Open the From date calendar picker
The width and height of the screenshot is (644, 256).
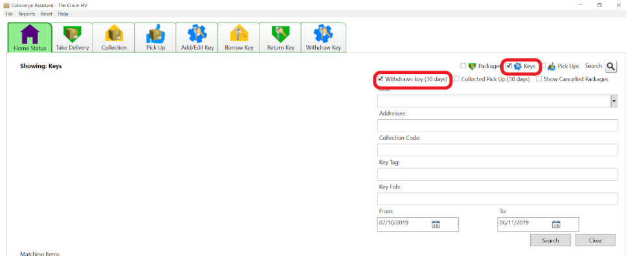[x=436, y=224]
